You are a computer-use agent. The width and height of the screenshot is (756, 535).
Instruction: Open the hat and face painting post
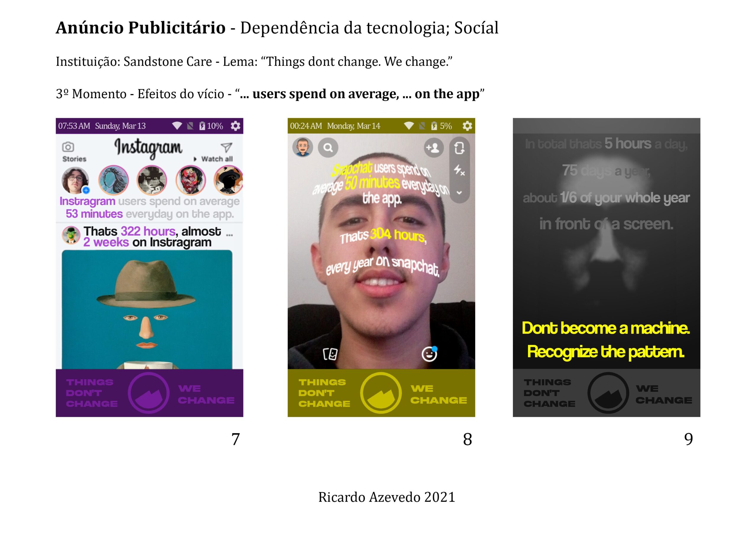pos(147,309)
